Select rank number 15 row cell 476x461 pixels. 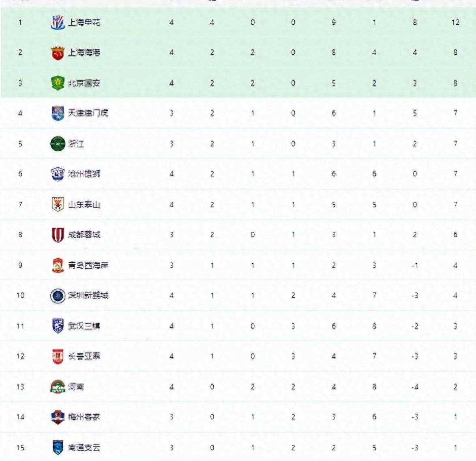click(x=20, y=448)
